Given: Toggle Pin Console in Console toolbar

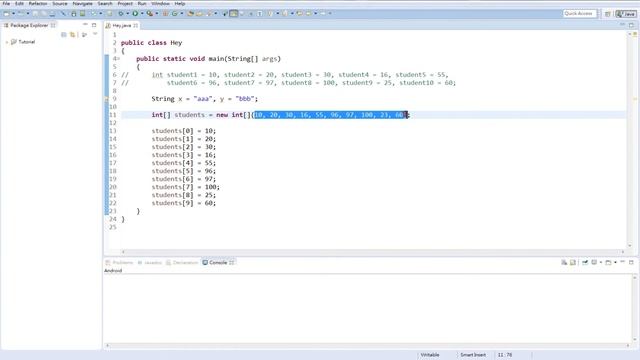Looking at the screenshot, I should [x=584, y=262].
